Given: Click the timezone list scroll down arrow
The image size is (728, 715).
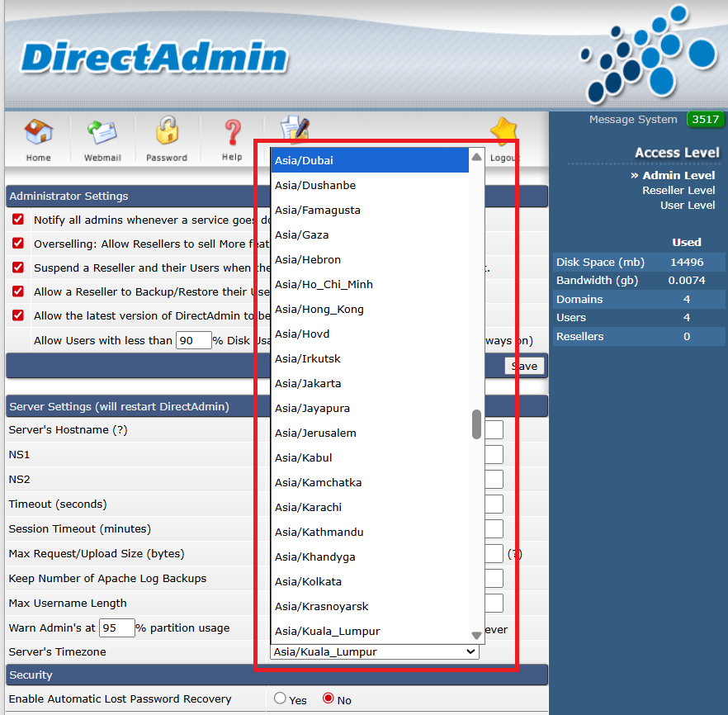Looking at the screenshot, I should tap(476, 635).
